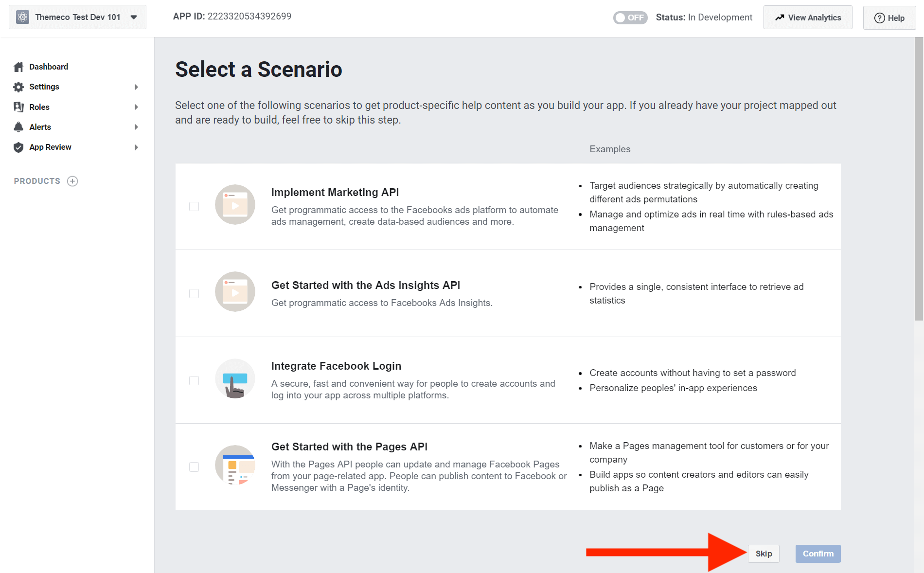
Task: Toggle the app status switch from OFF
Action: [630, 18]
